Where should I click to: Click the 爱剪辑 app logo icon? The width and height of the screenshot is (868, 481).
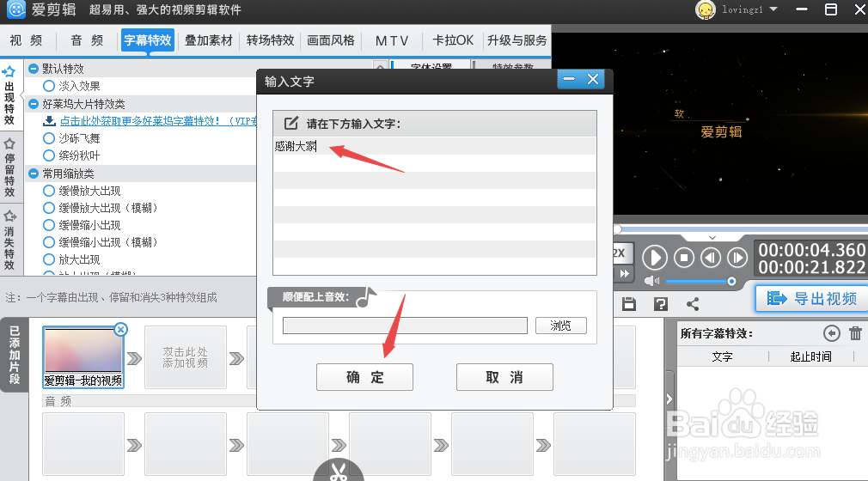pos(16,9)
